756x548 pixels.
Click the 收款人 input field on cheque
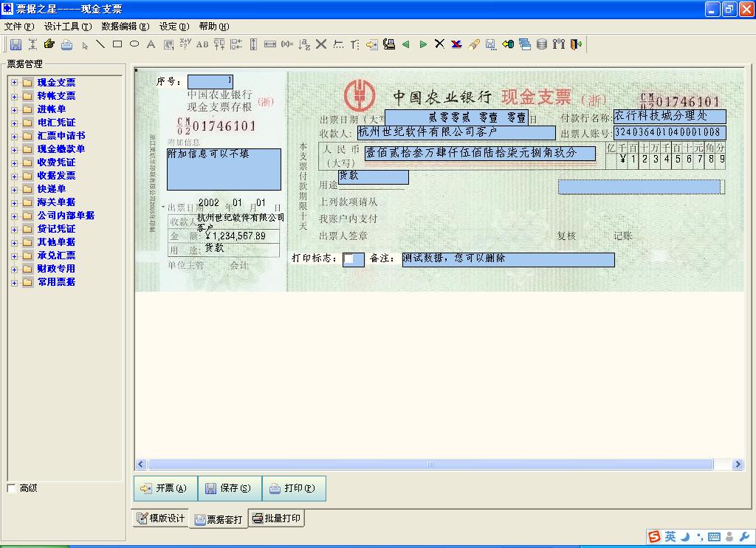(456, 133)
